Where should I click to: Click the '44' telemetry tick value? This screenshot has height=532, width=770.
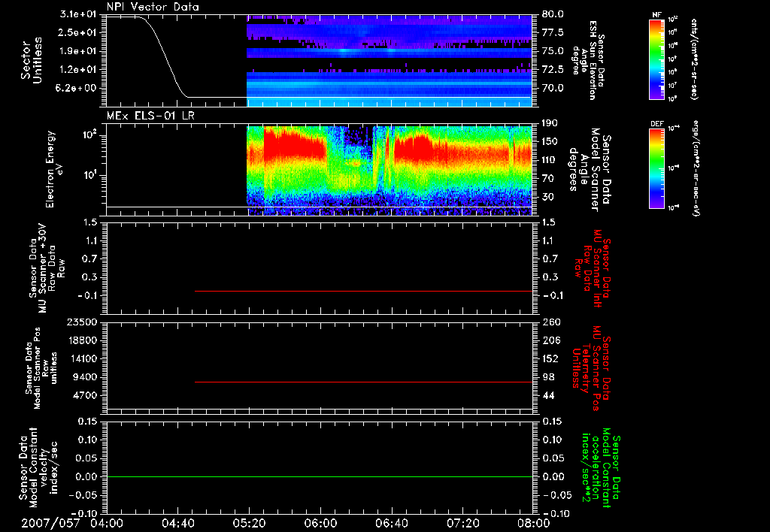[x=548, y=395]
